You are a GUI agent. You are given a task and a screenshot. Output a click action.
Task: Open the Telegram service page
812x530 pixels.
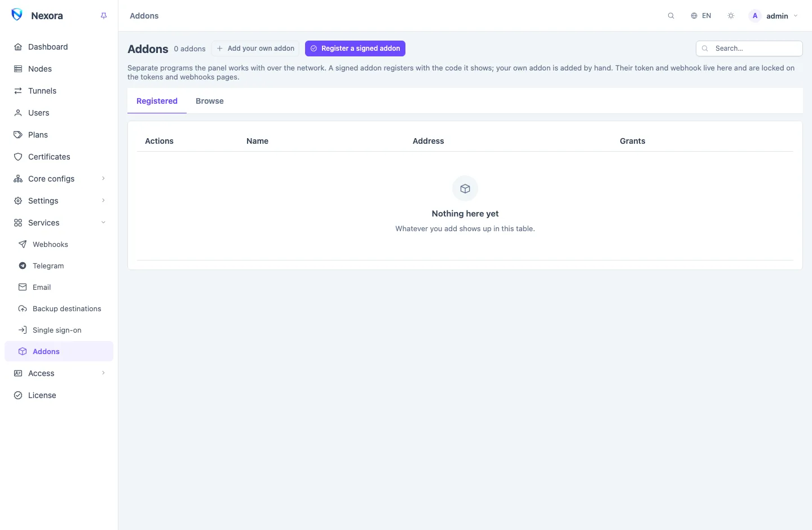click(x=59, y=266)
